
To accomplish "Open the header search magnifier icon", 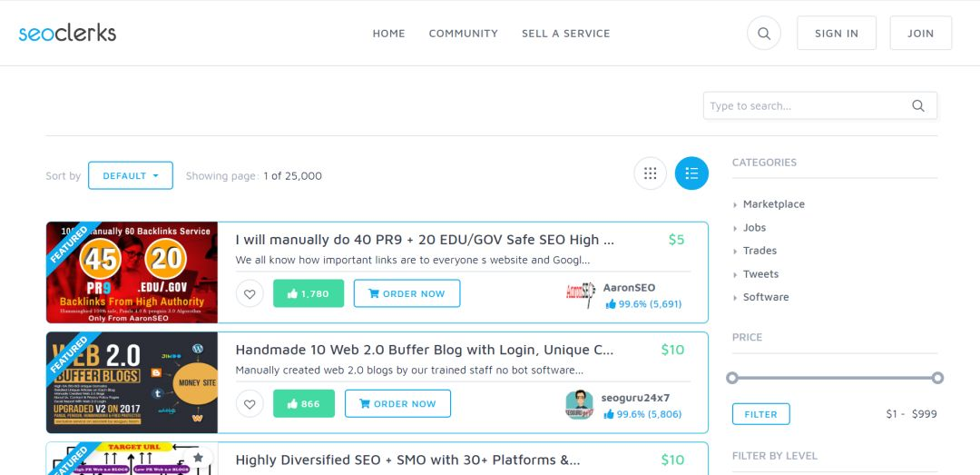I will tap(764, 34).
